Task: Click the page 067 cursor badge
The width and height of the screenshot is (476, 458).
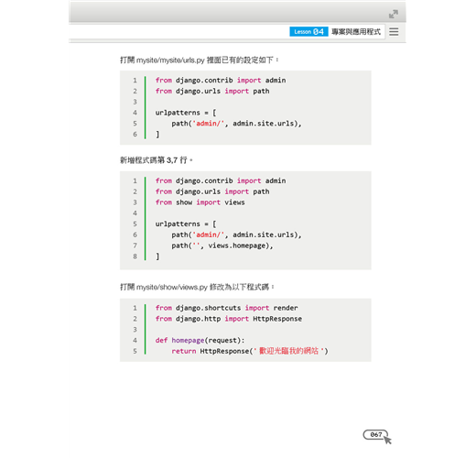Action: click(377, 436)
